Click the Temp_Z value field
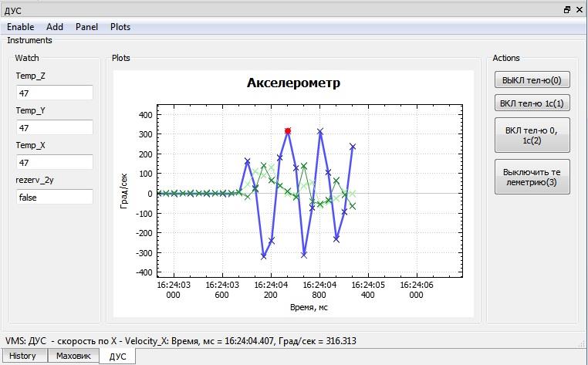 55,93
